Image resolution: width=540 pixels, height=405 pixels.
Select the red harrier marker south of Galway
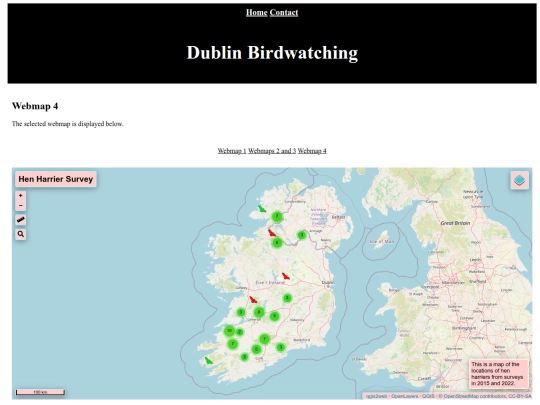pyautogui.click(x=253, y=300)
